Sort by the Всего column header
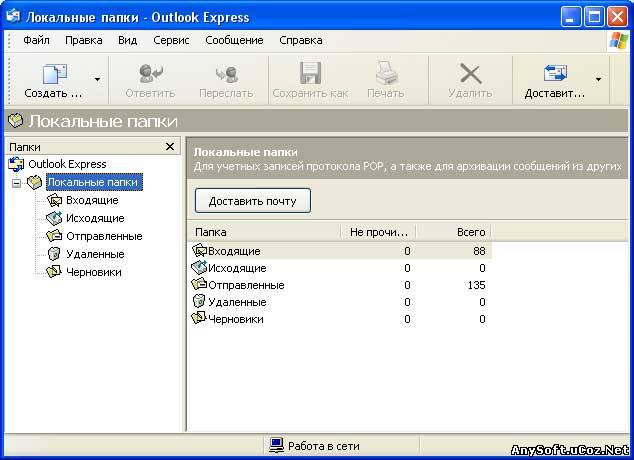 [454, 232]
